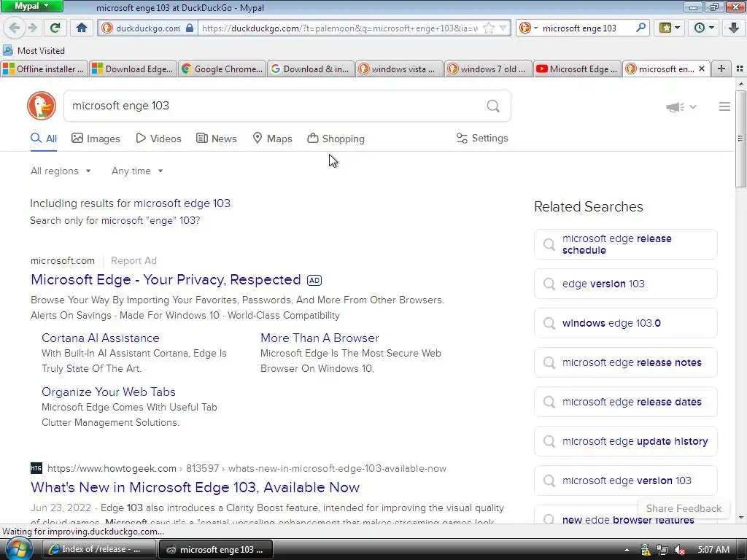Viewport: 747px width, 560px height.
Task: Open the DuckDuckGo hamburger menu
Action: pos(724,106)
